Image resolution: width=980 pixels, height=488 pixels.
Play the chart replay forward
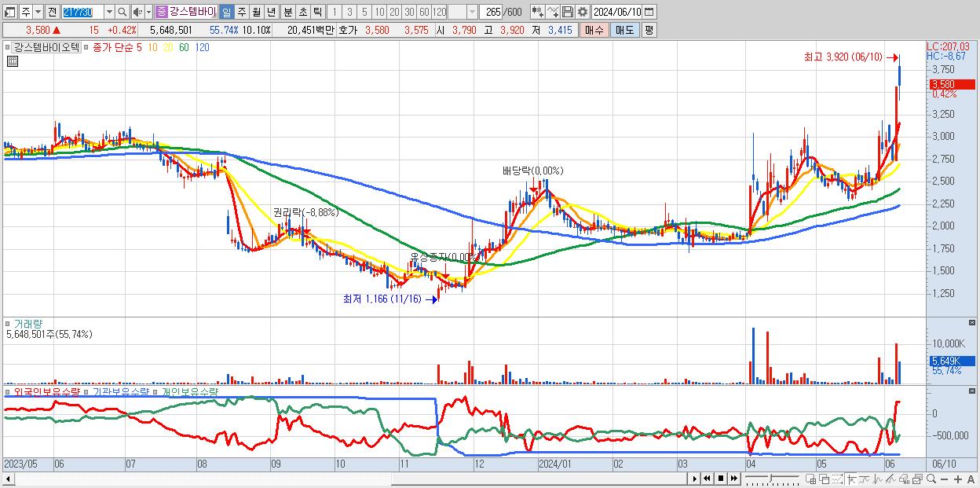click(x=695, y=479)
